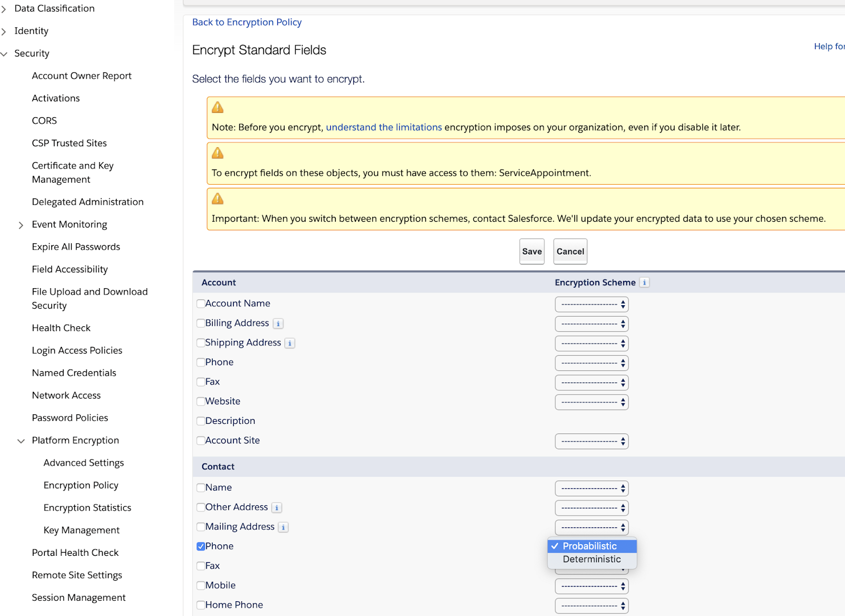Click the info icon beside Shipping Address
Image resolution: width=845 pixels, height=616 pixels.
point(289,343)
